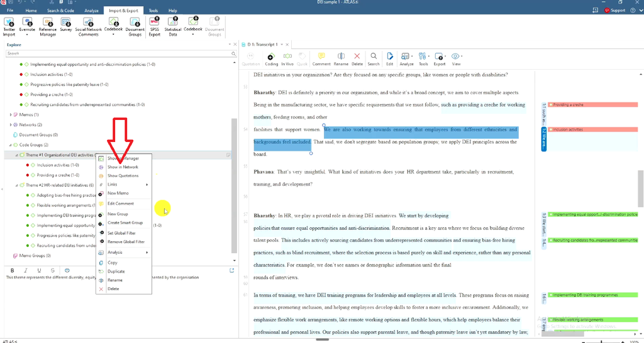644x343 pixels.
Task: Select Providing a creche under Theme #1
Action: 58,175
